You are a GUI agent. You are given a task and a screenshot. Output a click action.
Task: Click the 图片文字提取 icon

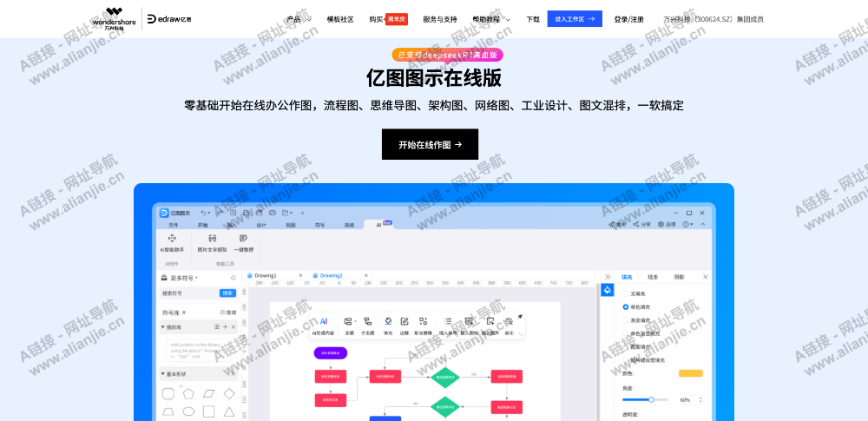coord(213,238)
